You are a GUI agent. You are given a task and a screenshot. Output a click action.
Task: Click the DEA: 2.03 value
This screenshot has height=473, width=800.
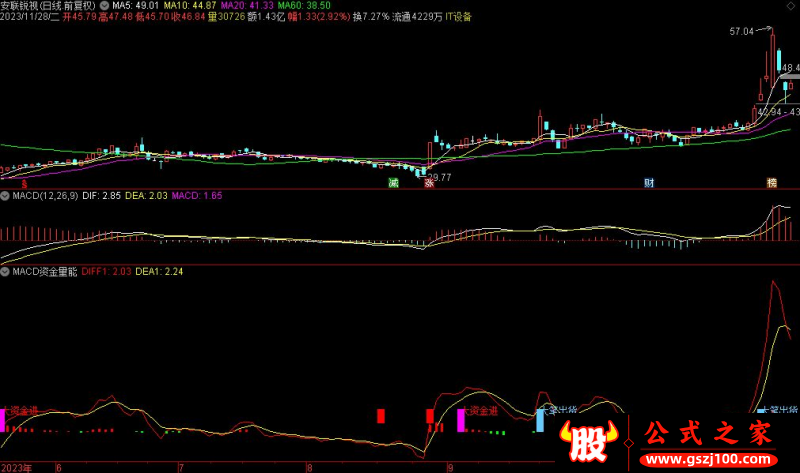click(x=146, y=196)
